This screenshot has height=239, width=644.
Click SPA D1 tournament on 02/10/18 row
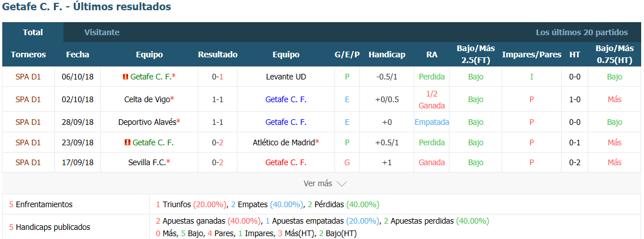pyautogui.click(x=28, y=99)
